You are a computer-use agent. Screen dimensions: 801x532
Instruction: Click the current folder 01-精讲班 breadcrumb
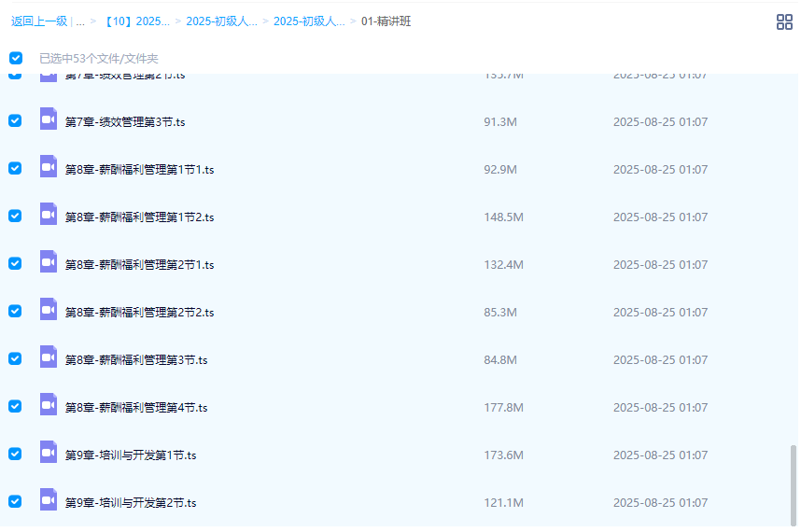coord(386,21)
